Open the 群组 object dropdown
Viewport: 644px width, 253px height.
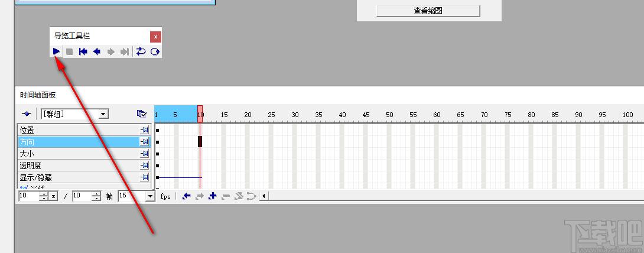click(x=103, y=113)
